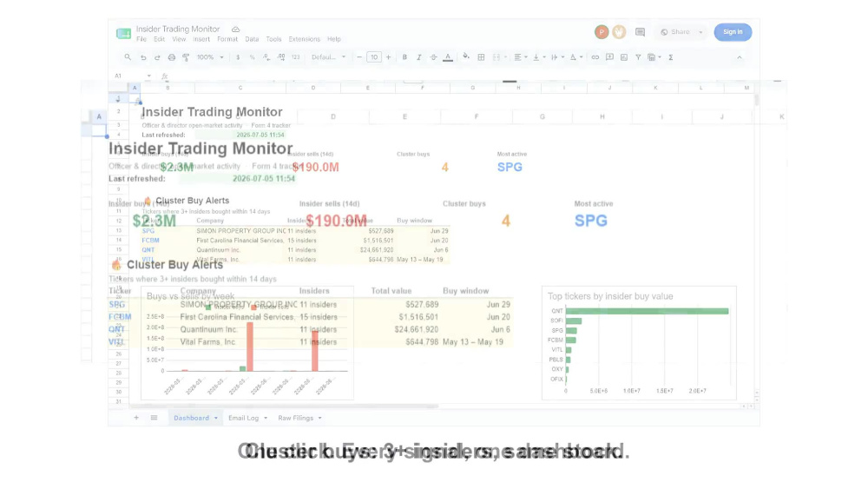
Task: Open the Share options dropdown arrow
Action: point(700,32)
